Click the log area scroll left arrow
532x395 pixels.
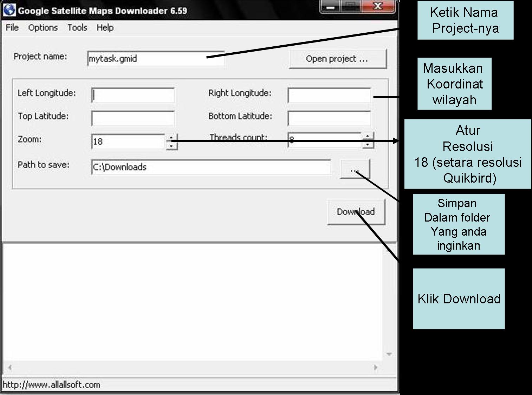click(10, 368)
